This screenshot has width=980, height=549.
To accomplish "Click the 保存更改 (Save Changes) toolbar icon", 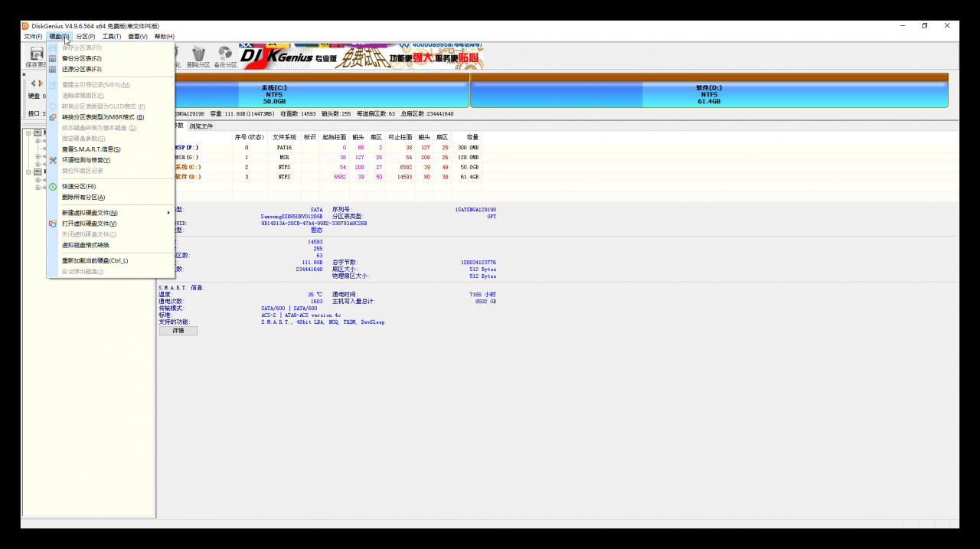I will click(35, 54).
